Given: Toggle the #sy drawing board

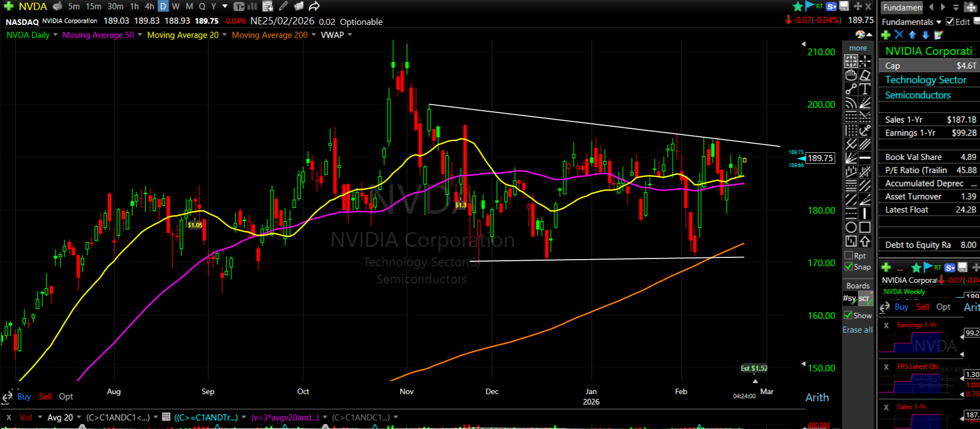Looking at the screenshot, I should click(849, 298).
